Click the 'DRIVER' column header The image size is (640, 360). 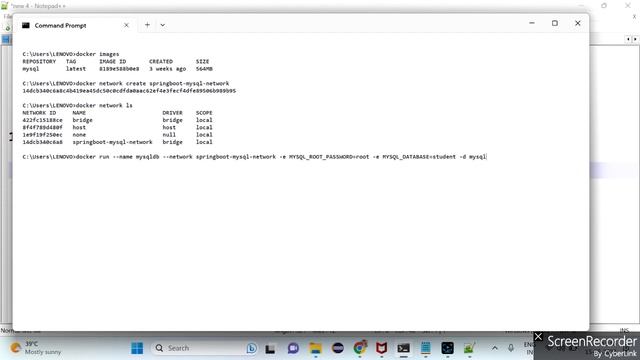coord(172,113)
